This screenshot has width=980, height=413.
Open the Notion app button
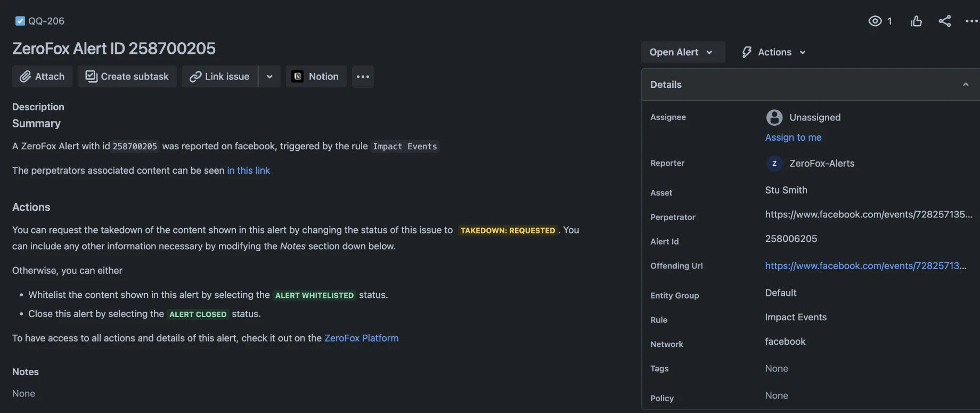click(x=316, y=77)
